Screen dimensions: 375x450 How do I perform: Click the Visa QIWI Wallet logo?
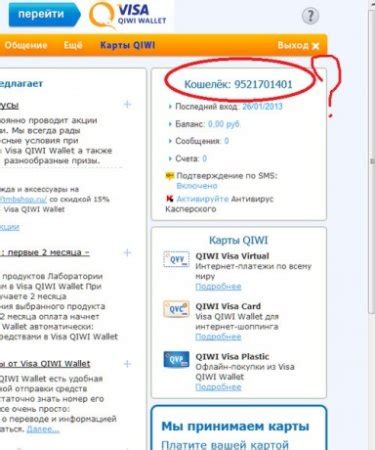click(x=128, y=16)
